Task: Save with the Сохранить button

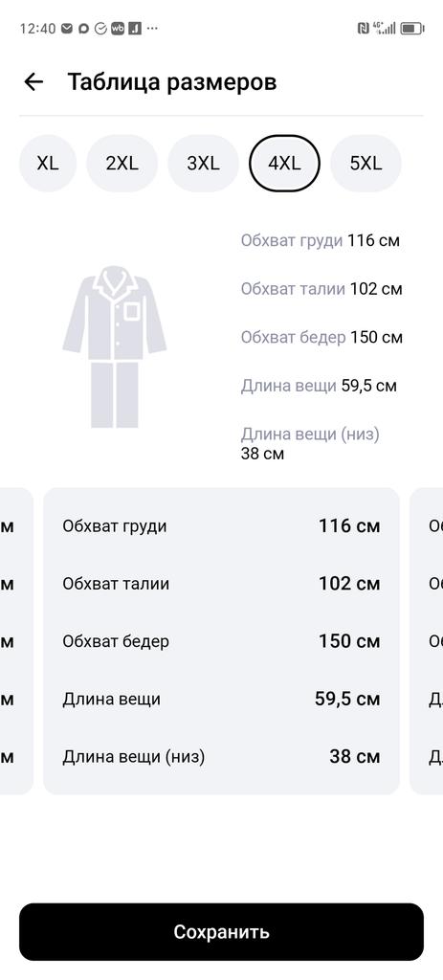Action: (221, 932)
